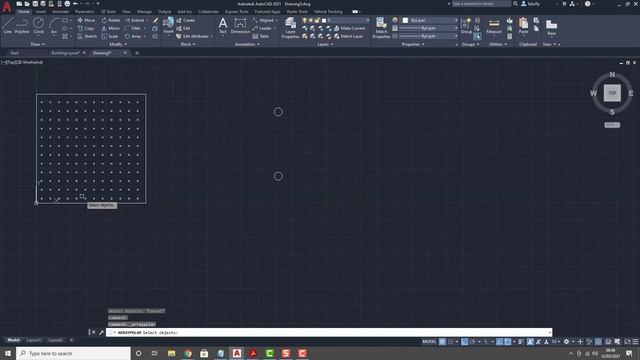This screenshot has width=640, height=360.
Task: Toggle snap mode in status bar
Action: [x=451, y=342]
